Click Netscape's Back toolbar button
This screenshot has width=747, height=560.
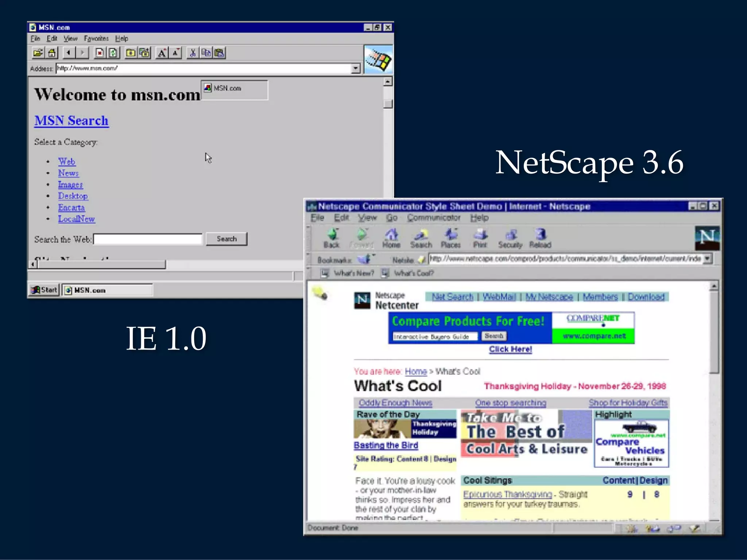coord(332,238)
